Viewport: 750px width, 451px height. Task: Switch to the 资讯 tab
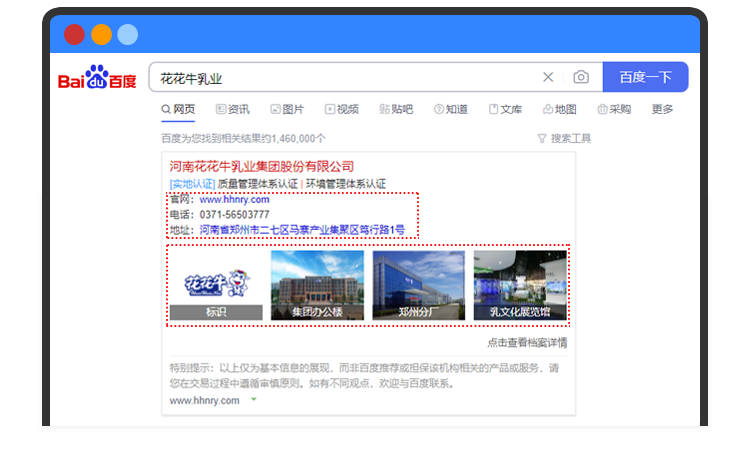pyautogui.click(x=232, y=110)
